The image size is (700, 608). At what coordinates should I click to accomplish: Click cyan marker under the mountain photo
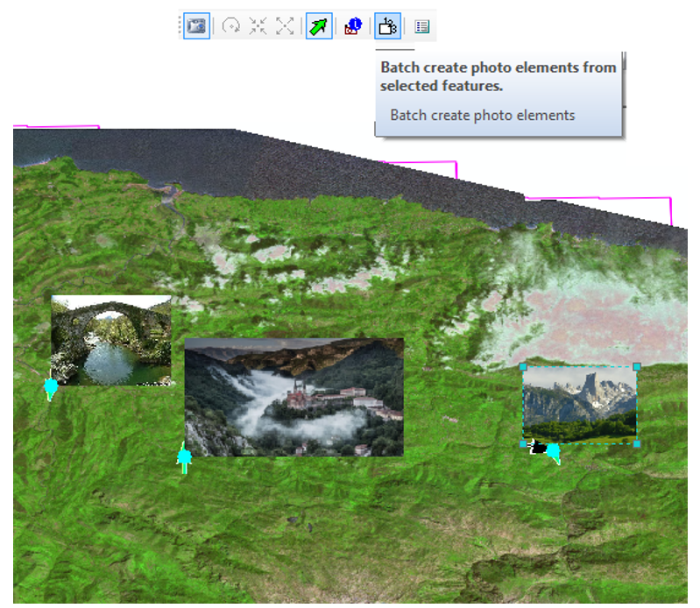point(553,452)
